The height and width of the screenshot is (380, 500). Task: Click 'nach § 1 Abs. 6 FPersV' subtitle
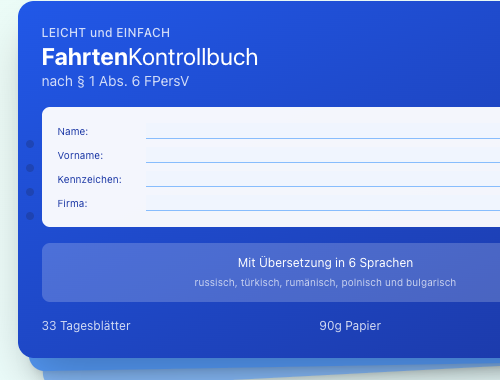pyautogui.click(x=115, y=81)
